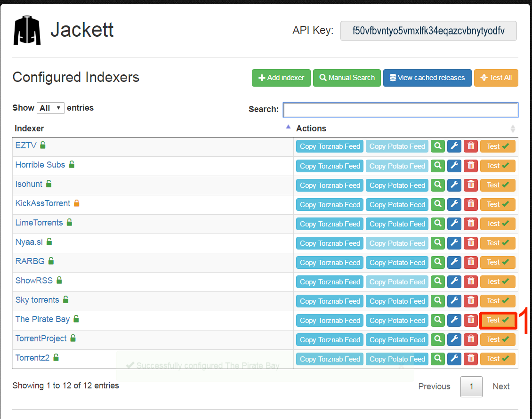This screenshot has height=419, width=532.
Task: Focus the Search input field
Action: click(401, 110)
